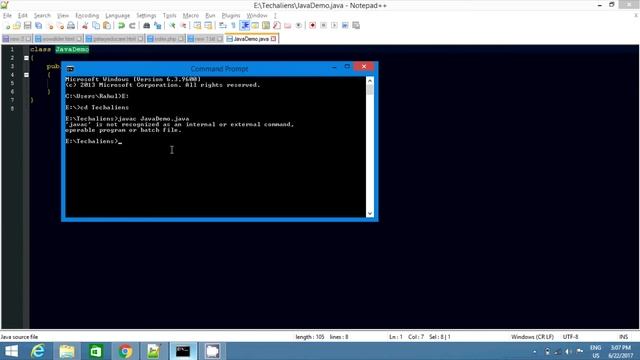
Task: Toggle Word wrap in toolbar
Action: pyautogui.click(x=222, y=26)
